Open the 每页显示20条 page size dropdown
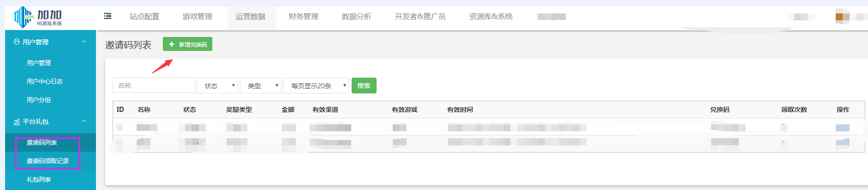The width and height of the screenshot is (868, 190). (316, 86)
